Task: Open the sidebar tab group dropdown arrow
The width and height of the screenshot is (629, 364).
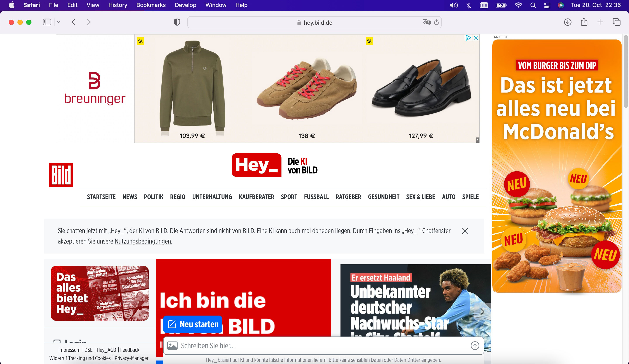Action: pyautogui.click(x=59, y=22)
